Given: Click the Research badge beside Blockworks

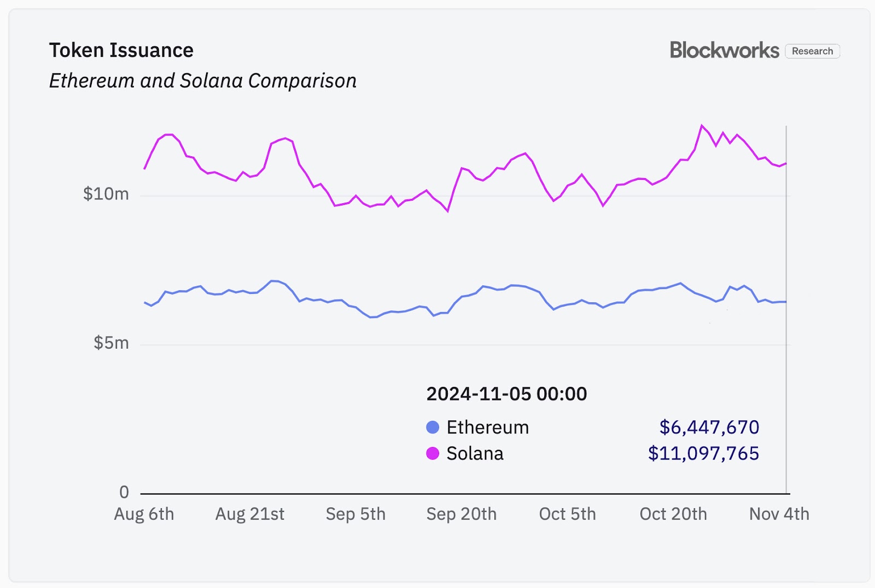Looking at the screenshot, I should click(x=812, y=51).
